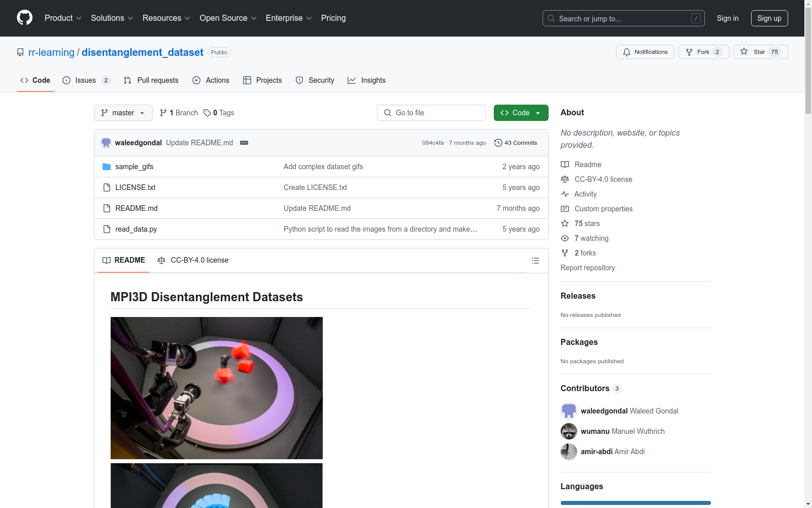Open the CC-BY-4.0 license tab
Image resolution: width=812 pixels, height=508 pixels.
pyautogui.click(x=193, y=260)
